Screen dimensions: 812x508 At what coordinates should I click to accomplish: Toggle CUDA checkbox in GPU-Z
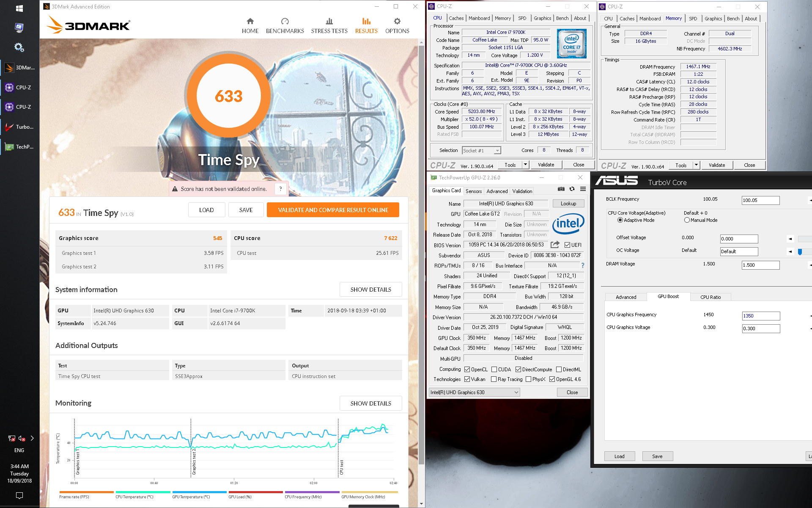coord(494,370)
